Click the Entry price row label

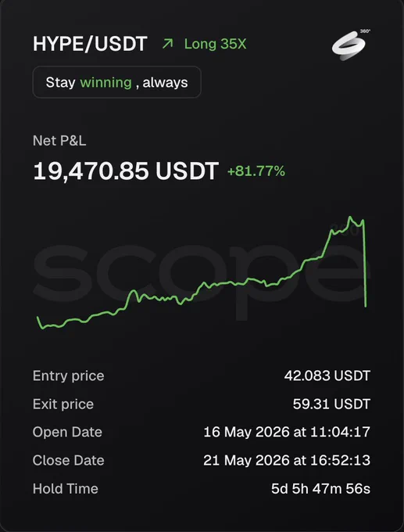click(69, 376)
